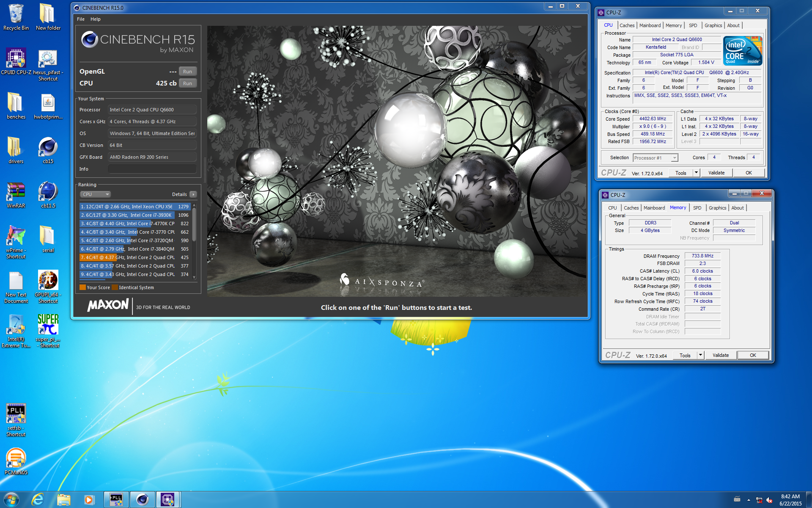Viewport: 812px width, 508px height.
Task: Select the super_pi shortcut icon
Action: pyautogui.click(x=48, y=331)
